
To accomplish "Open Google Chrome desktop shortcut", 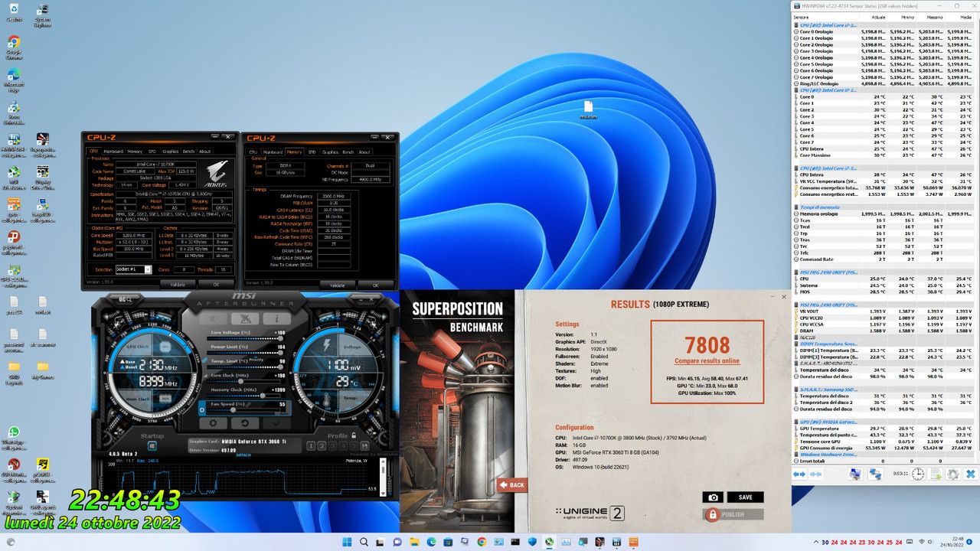I will click(x=14, y=47).
